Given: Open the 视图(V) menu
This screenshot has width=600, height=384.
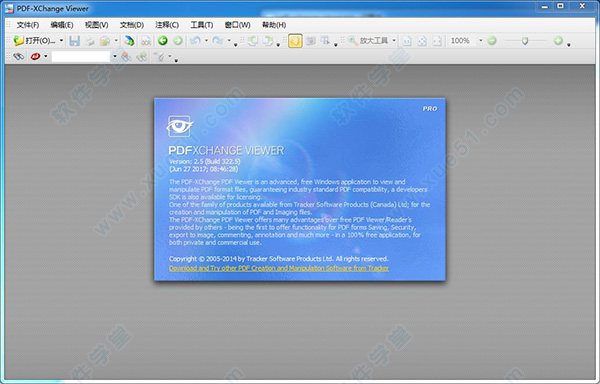Looking at the screenshot, I should tap(96, 25).
